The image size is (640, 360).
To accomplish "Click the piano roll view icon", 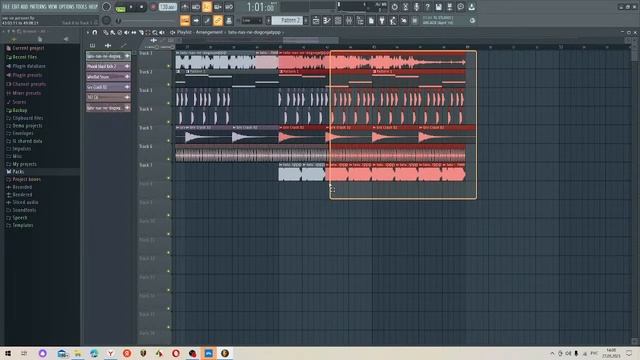I will coord(327,20).
